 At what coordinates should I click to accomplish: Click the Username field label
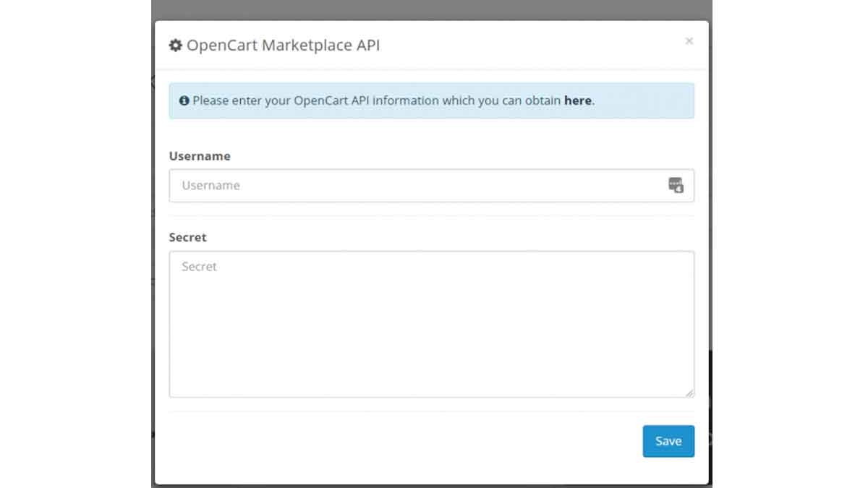point(200,156)
